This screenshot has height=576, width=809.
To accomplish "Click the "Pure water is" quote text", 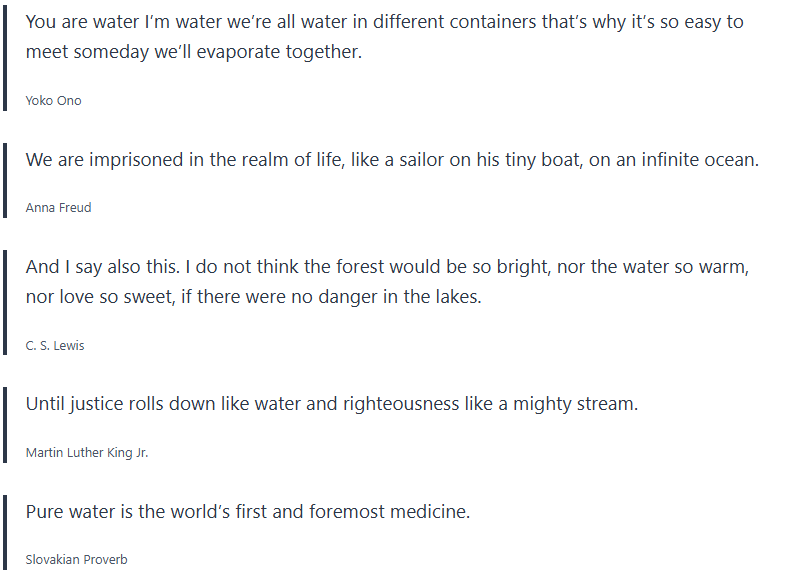I will (248, 512).
